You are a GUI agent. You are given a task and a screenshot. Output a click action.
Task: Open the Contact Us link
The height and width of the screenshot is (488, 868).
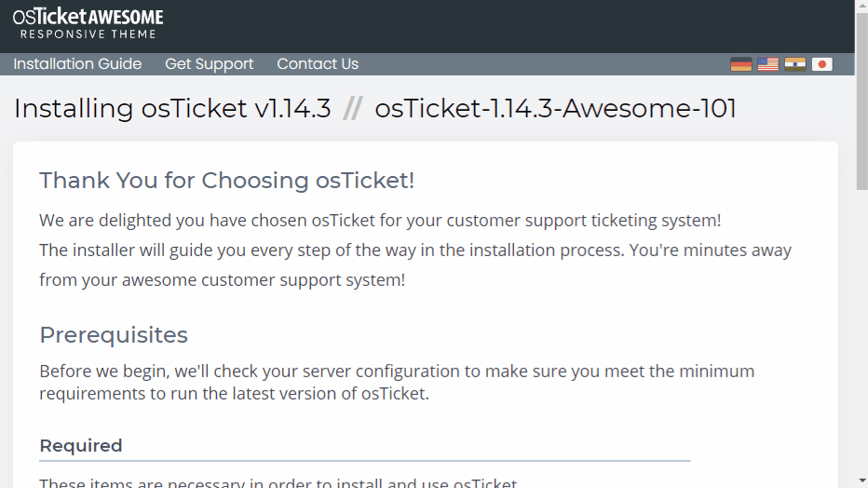318,64
